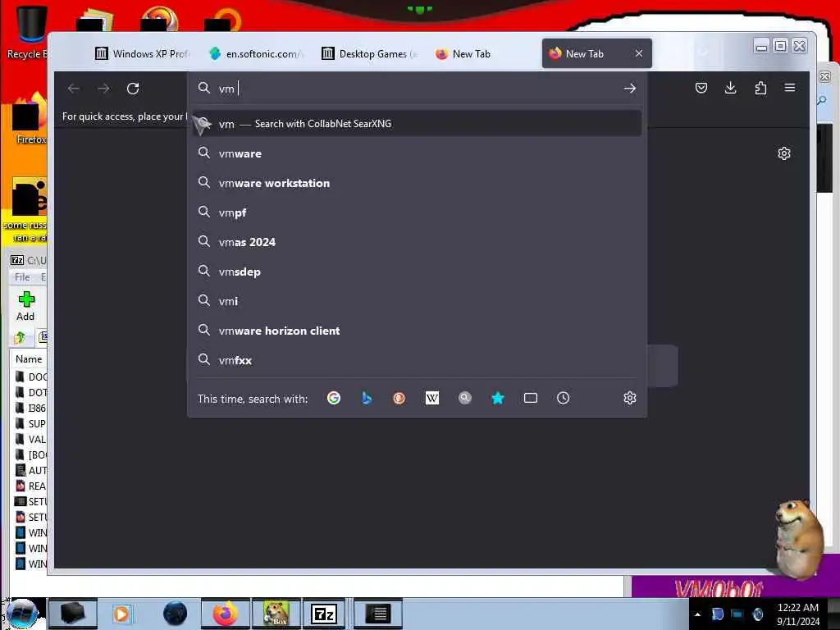Choose the vmfxx suggestion

pyautogui.click(x=417, y=361)
